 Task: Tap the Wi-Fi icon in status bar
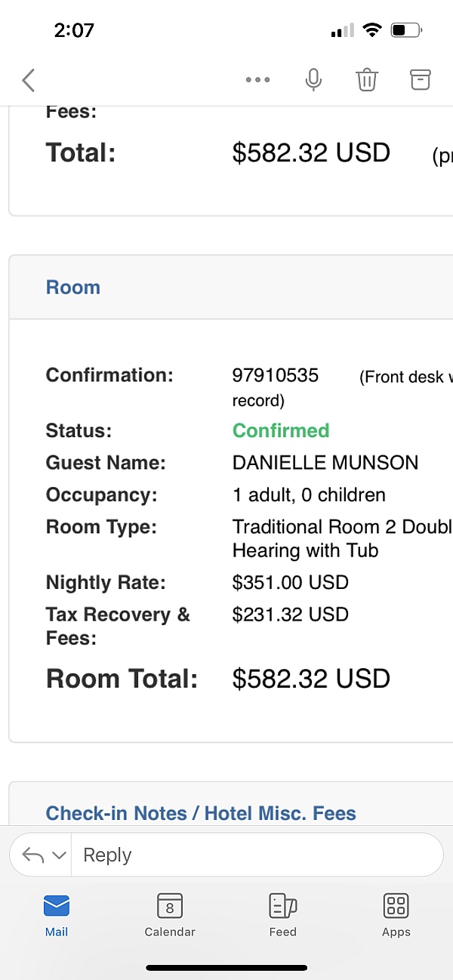[x=371, y=30]
